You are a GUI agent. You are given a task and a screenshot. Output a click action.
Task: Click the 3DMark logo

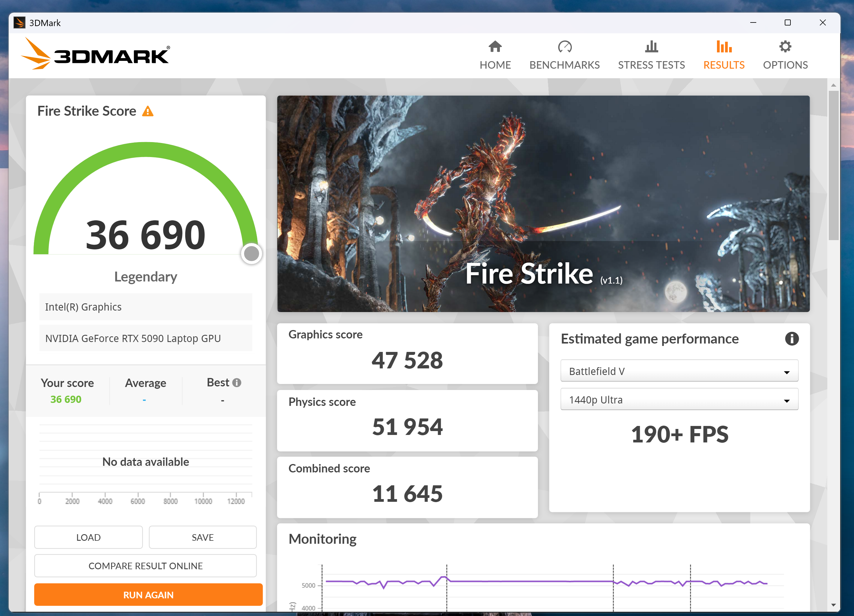[x=96, y=54]
